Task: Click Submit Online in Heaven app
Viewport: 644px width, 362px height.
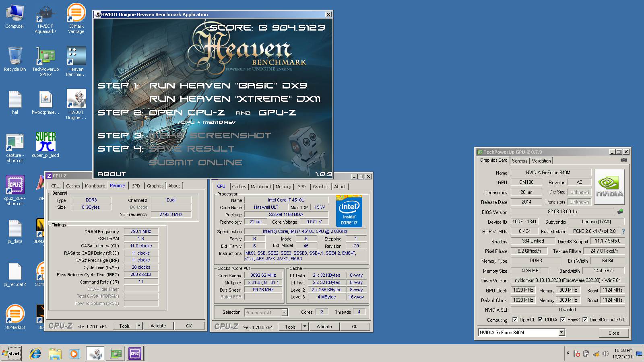Action: pos(196,162)
